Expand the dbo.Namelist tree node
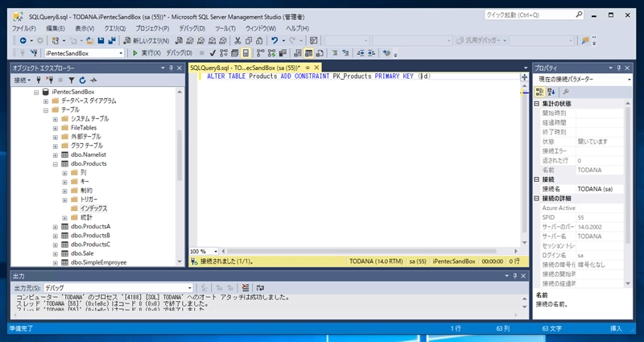The image size is (644, 342). [55, 155]
